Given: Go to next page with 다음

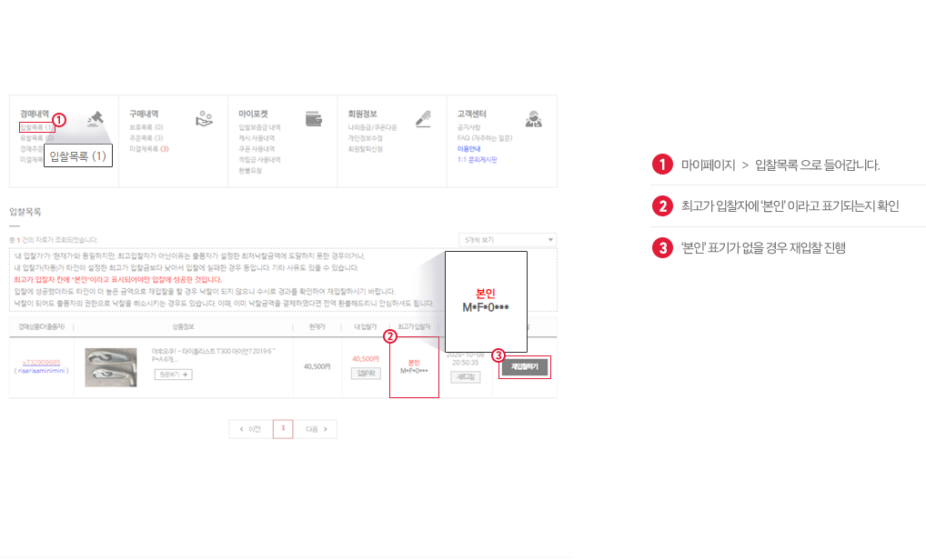Looking at the screenshot, I should tap(317, 429).
